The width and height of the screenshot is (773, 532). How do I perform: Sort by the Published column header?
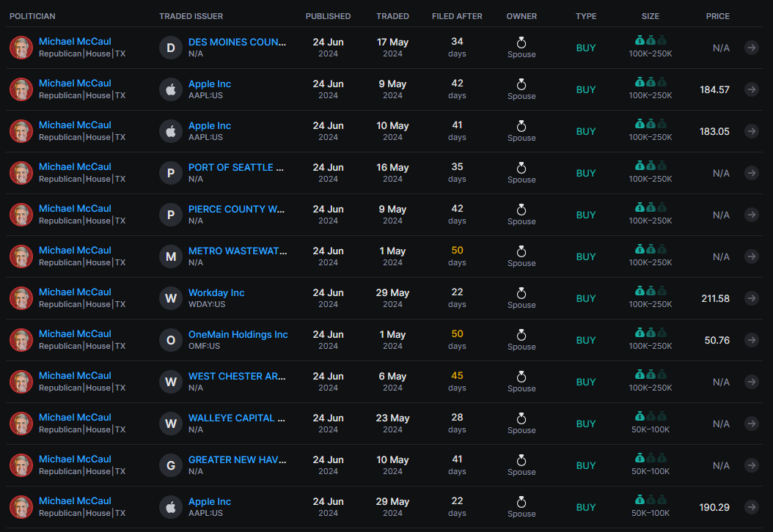point(329,16)
